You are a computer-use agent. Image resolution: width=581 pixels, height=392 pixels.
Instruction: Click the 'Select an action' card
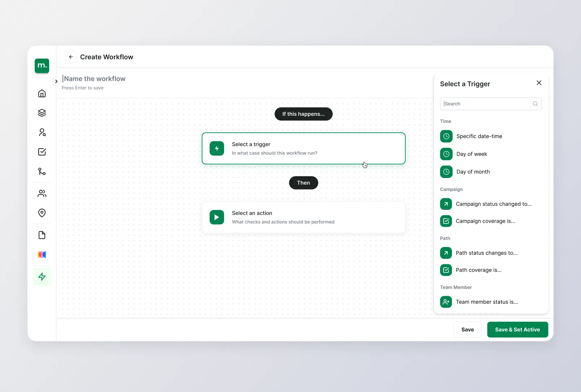[303, 217]
